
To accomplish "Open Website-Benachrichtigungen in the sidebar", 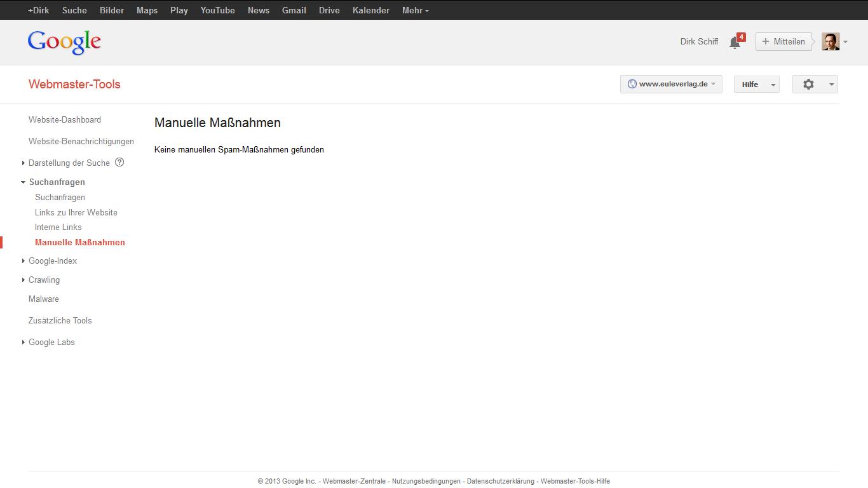I will (x=81, y=141).
